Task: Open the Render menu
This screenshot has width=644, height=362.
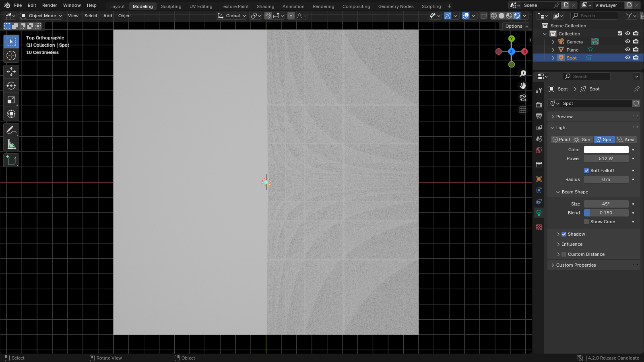Action: pyautogui.click(x=50, y=5)
